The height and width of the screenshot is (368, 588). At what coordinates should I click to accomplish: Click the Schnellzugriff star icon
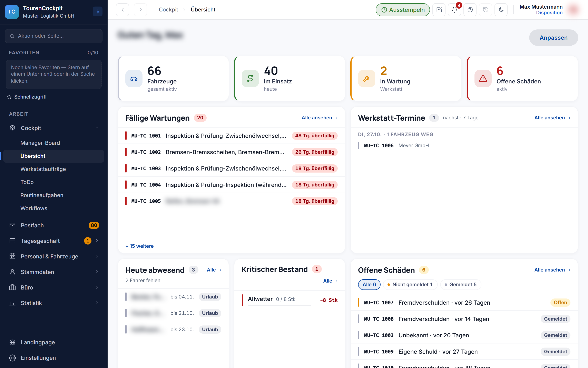pyautogui.click(x=9, y=97)
